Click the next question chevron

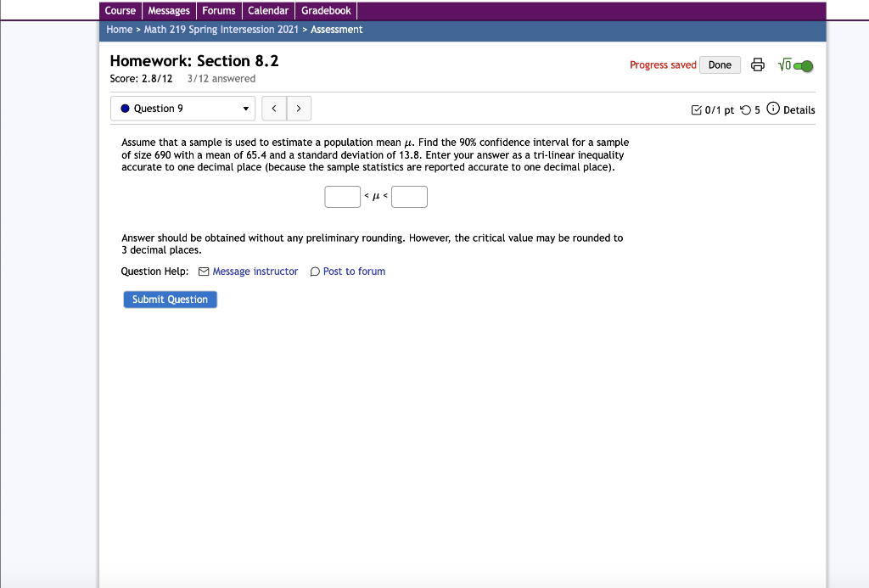(299, 108)
